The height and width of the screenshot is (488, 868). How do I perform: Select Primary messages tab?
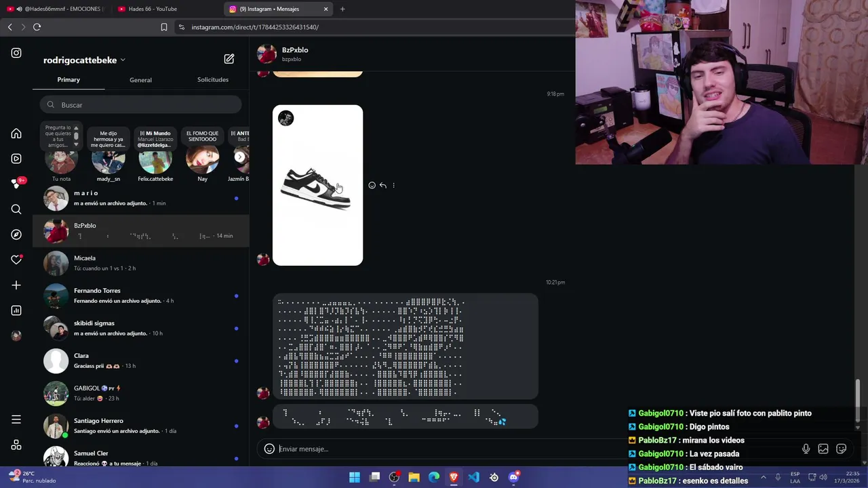pos(68,80)
